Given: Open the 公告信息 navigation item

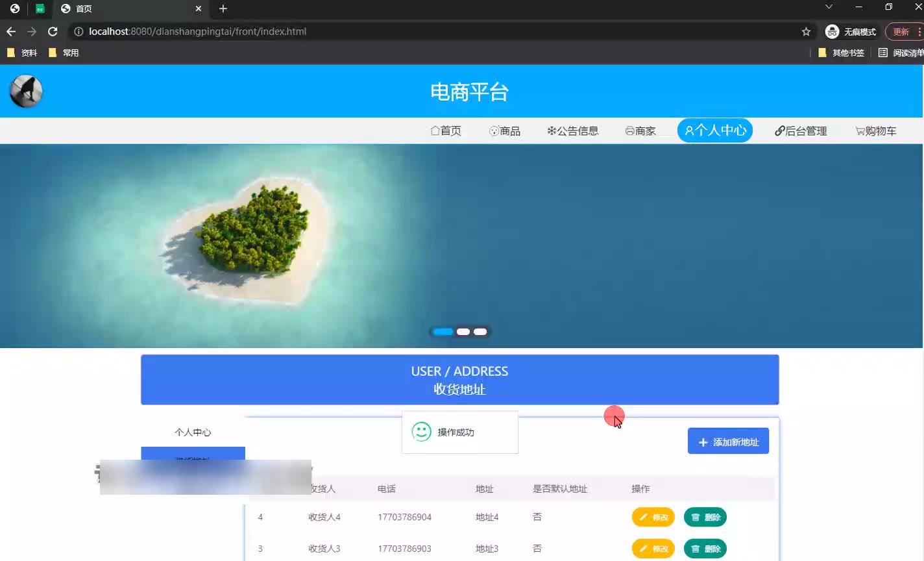Looking at the screenshot, I should (x=573, y=131).
